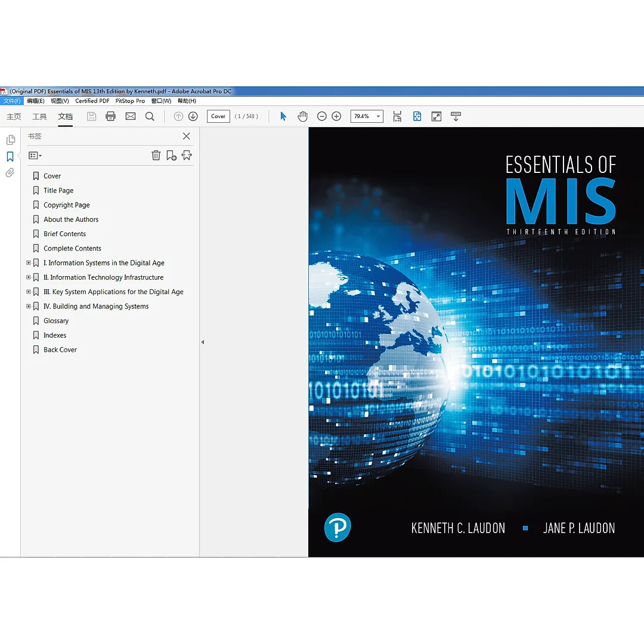Click the book cover page
Image resolution: width=644 pixels, height=644 pixels.
click(x=476, y=342)
